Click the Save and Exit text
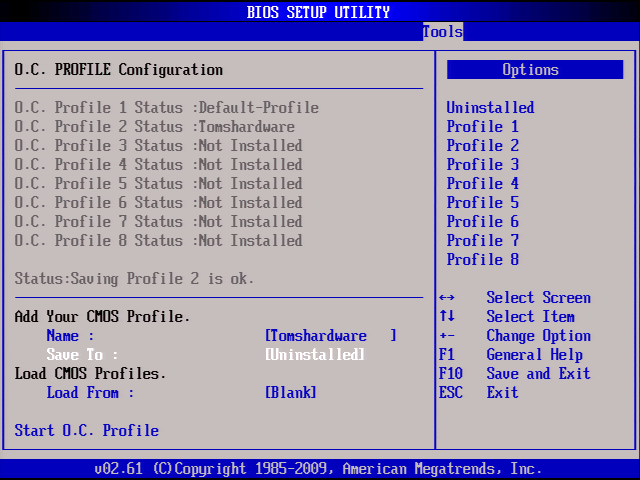Screen dimensions: 640x480 click(538, 373)
